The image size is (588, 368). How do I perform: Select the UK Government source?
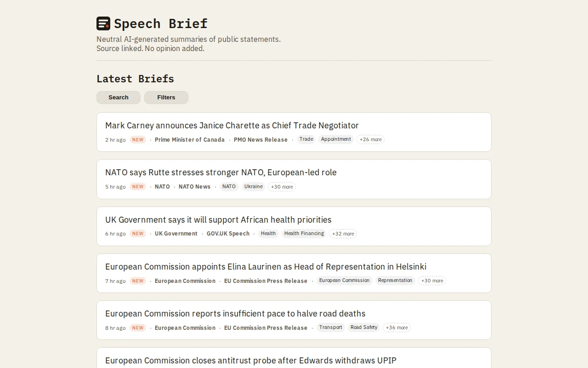(x=176, y=233)
